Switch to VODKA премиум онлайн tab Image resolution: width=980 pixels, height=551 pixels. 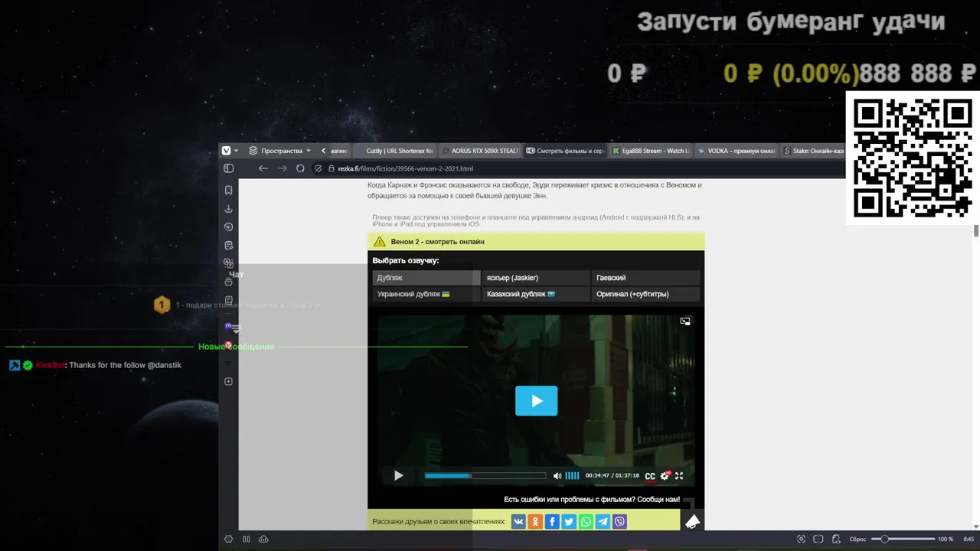pyautogui.click(x=736, y=151)
